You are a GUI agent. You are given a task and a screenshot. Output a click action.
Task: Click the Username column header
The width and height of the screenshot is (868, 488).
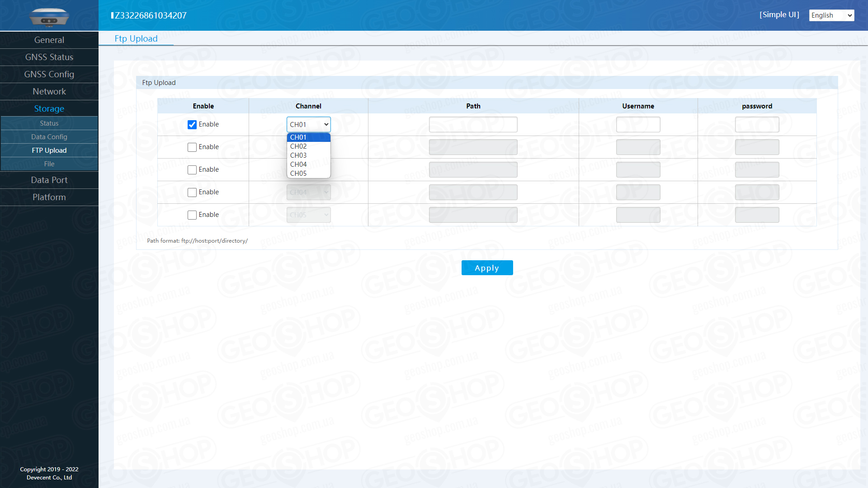638,106
